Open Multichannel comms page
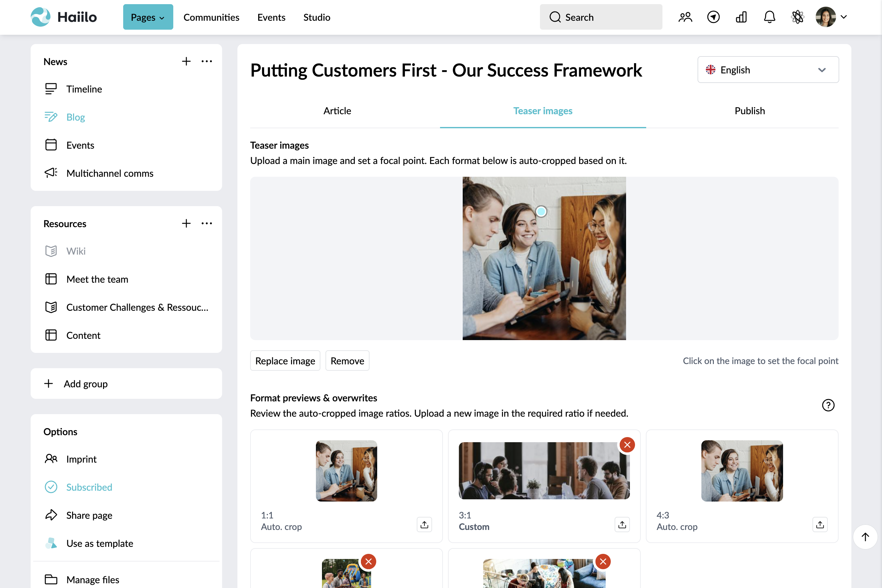This screenshot has height=588, width=882. coord(110,173)
